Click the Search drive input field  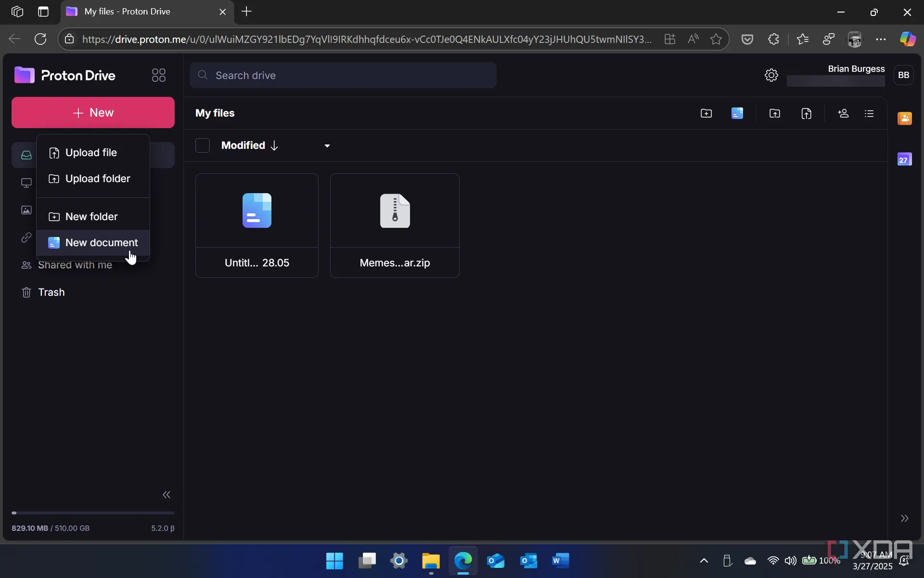[343, 75]
